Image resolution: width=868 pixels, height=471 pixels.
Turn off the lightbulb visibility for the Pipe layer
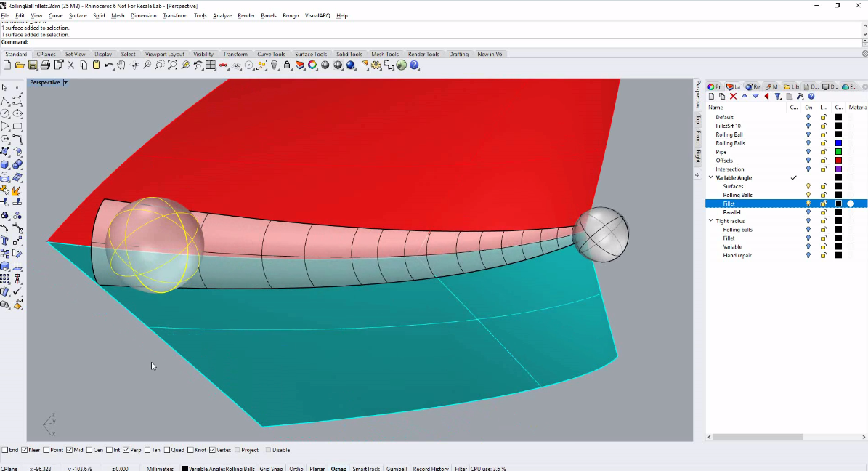[808, 151]
